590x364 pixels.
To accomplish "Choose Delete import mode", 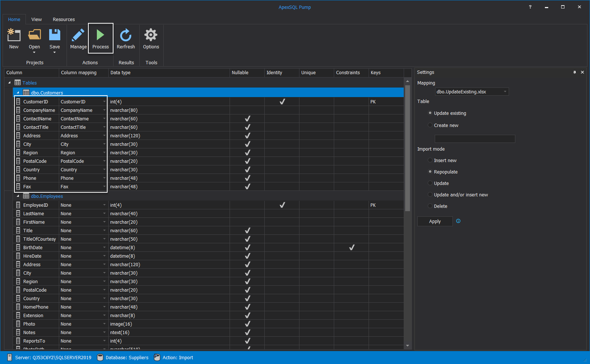I will (x=430, y=206).
